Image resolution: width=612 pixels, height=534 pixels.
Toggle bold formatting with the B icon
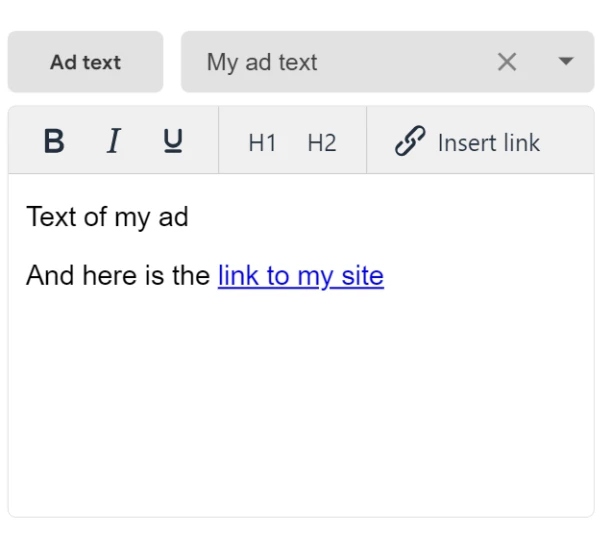click(54, 142)
